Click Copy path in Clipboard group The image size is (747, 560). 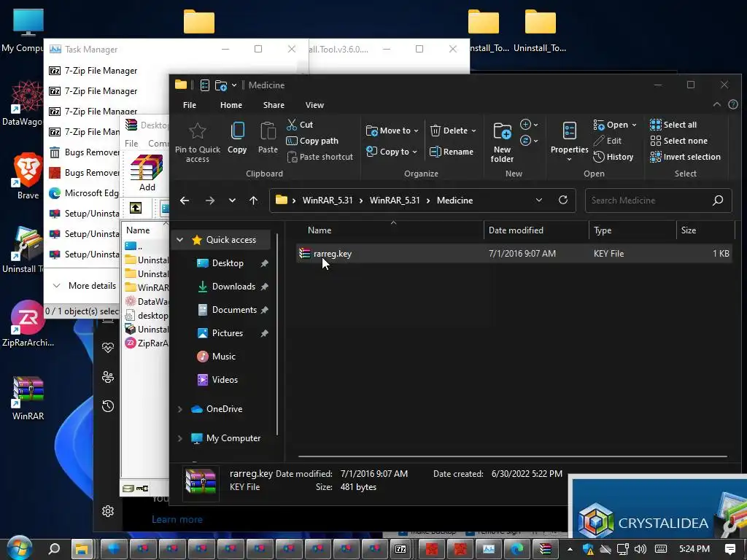pos(312,141)
